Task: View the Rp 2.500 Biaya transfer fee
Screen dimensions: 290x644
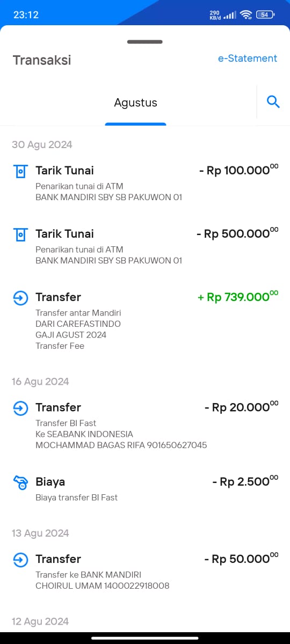Action: (x=145, y=489)
